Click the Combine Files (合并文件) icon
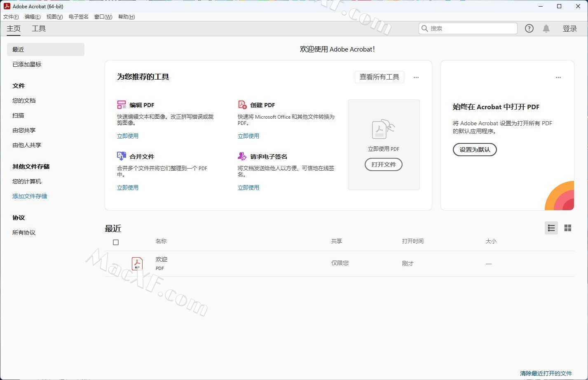 [x=122, y=156]
